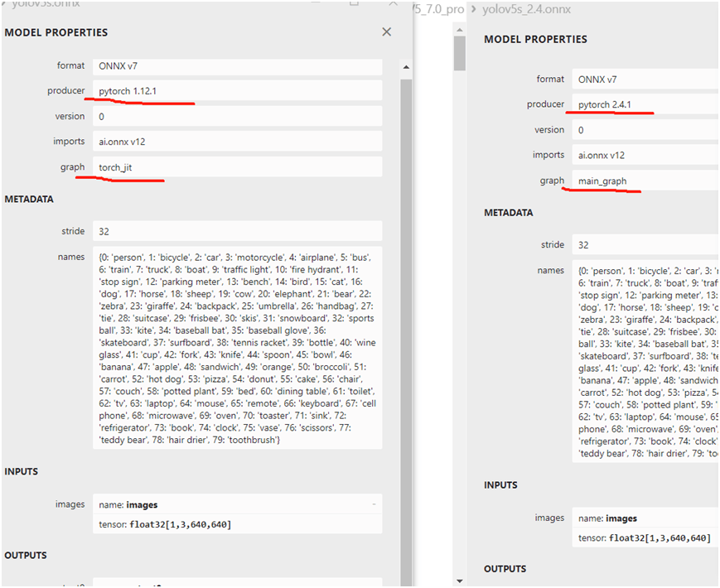Image resolution: width=720 pixels, height=588 pixels.
Task: Expand the breadcrumb chevron before yolov5s_2.4.onnx
Action: [x=474, y=9]
